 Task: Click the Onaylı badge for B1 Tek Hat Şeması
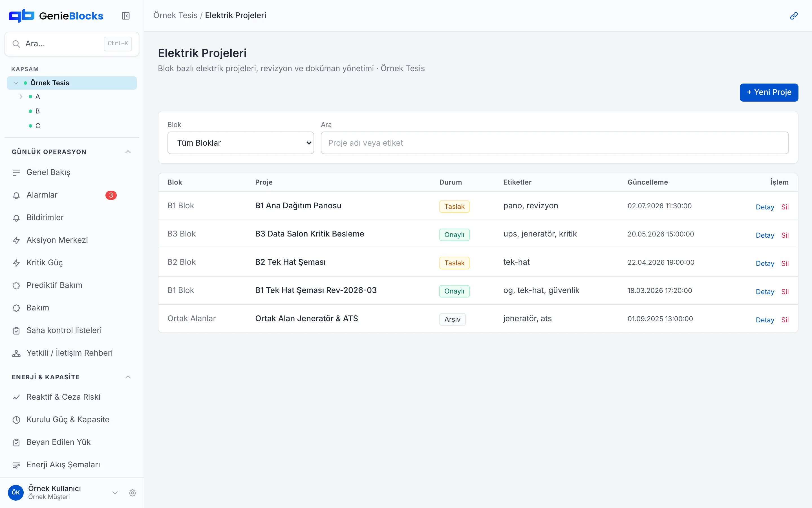click(x=454, y=291)
